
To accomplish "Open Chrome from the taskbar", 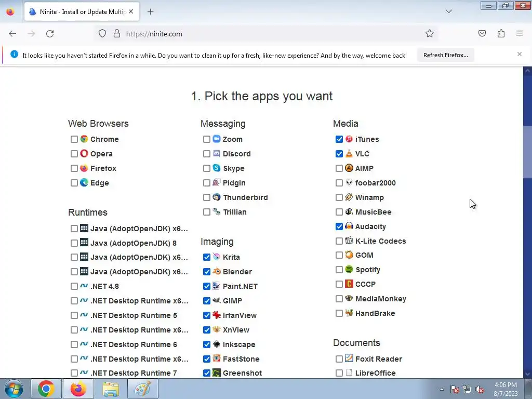I will (x=46, y=389).
